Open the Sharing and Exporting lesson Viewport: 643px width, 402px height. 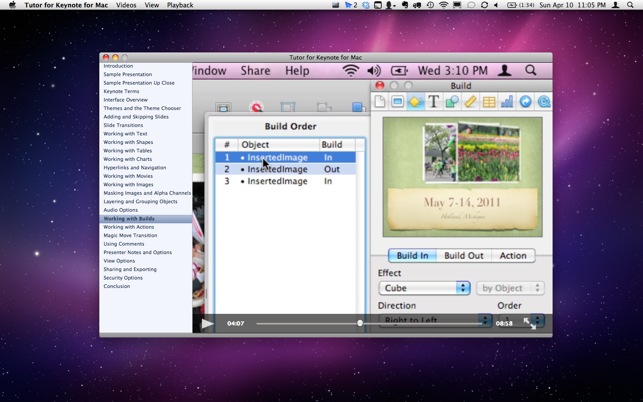130,269
